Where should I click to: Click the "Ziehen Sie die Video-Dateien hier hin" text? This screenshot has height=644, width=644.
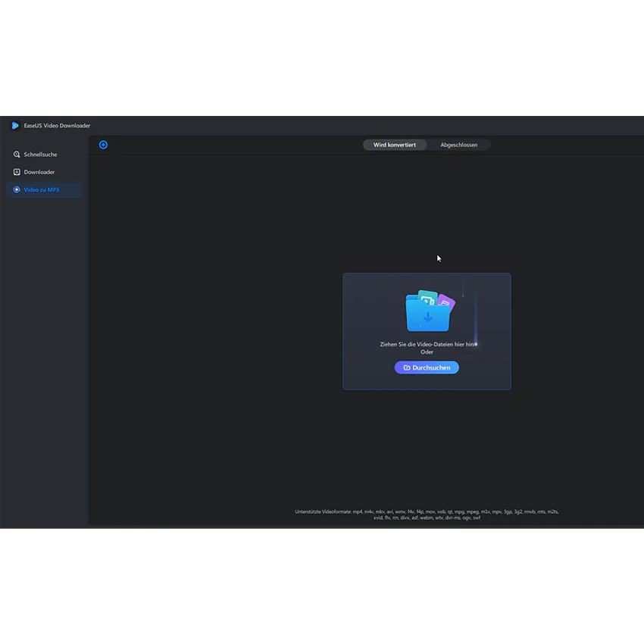(x=427, y=345)
